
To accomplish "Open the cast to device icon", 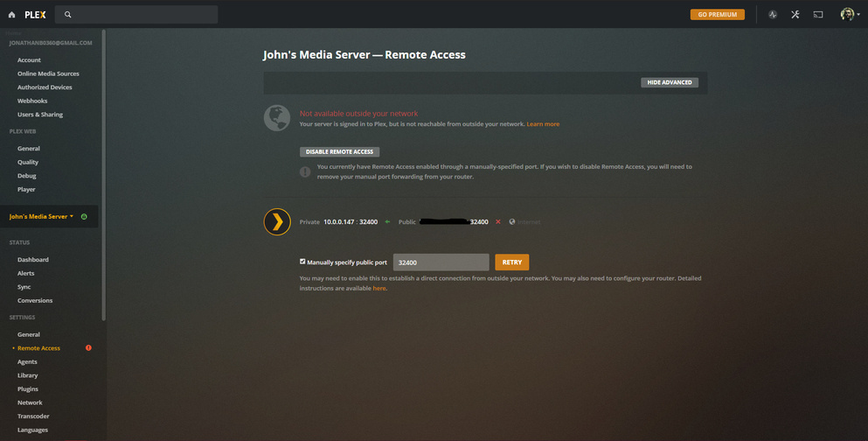I will [817, 14].
